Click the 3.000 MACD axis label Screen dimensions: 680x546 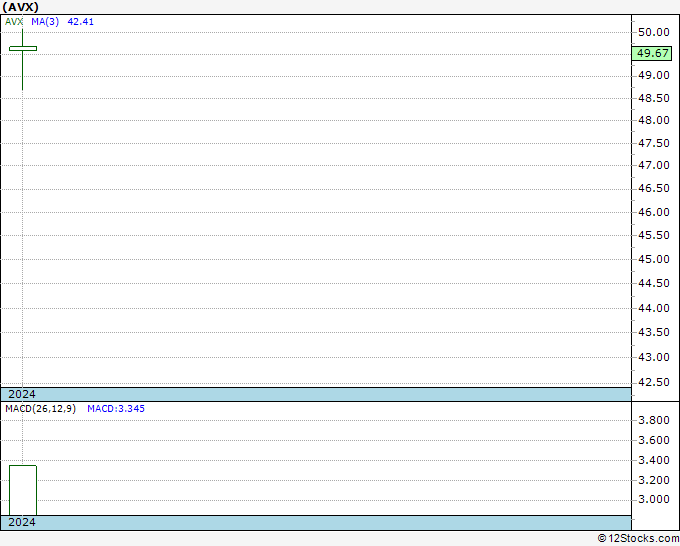pyautogui.click(x=654, y=500)
